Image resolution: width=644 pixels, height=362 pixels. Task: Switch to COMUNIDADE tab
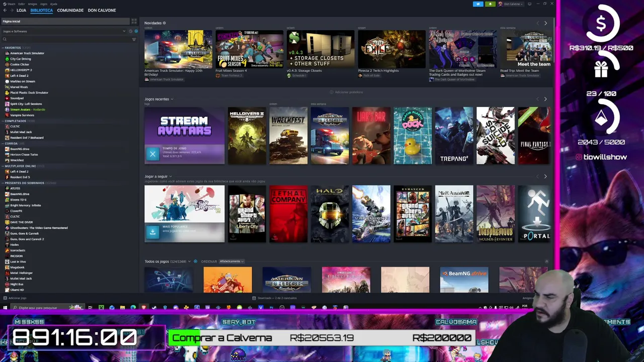tap(70, 10)
